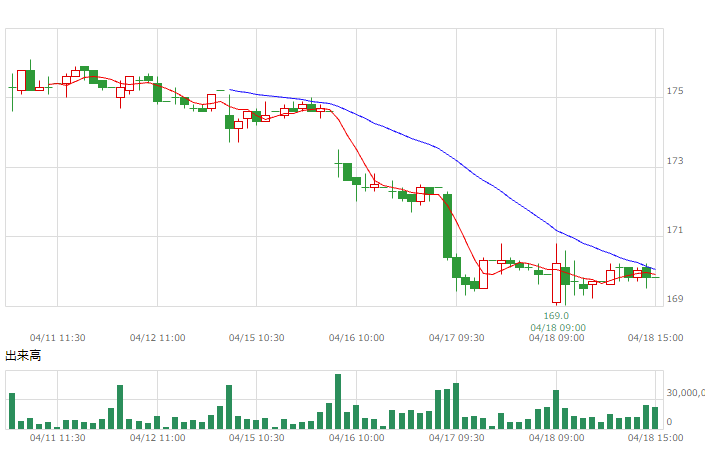Select the 173 price axis label
The image size is (705, 450).
coord(675,161)
